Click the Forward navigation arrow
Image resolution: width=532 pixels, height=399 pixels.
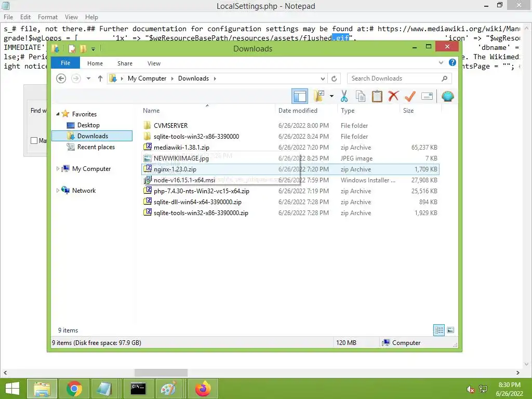coord(76,78)
